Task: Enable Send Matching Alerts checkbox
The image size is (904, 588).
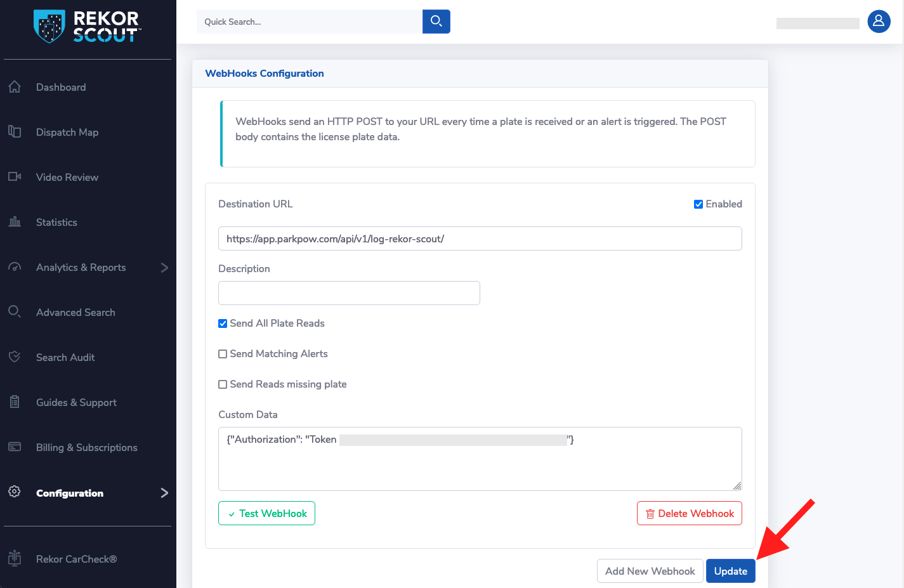Action: point(223,354)
